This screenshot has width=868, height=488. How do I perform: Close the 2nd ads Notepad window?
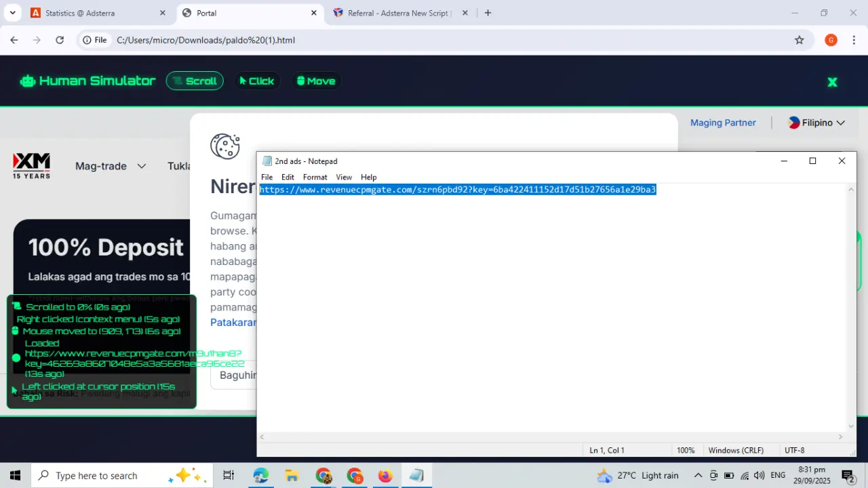tap(842, 161)
